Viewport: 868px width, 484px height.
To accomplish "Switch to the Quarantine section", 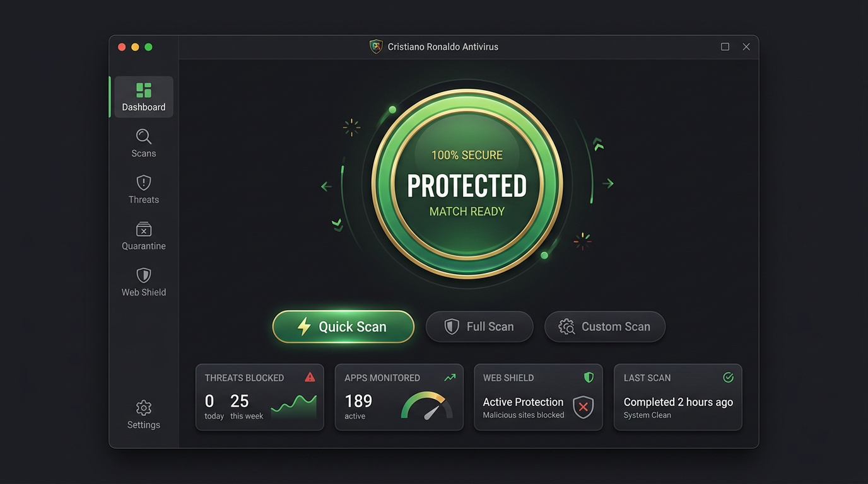I will pyautogui.click(x=144, y=236).
